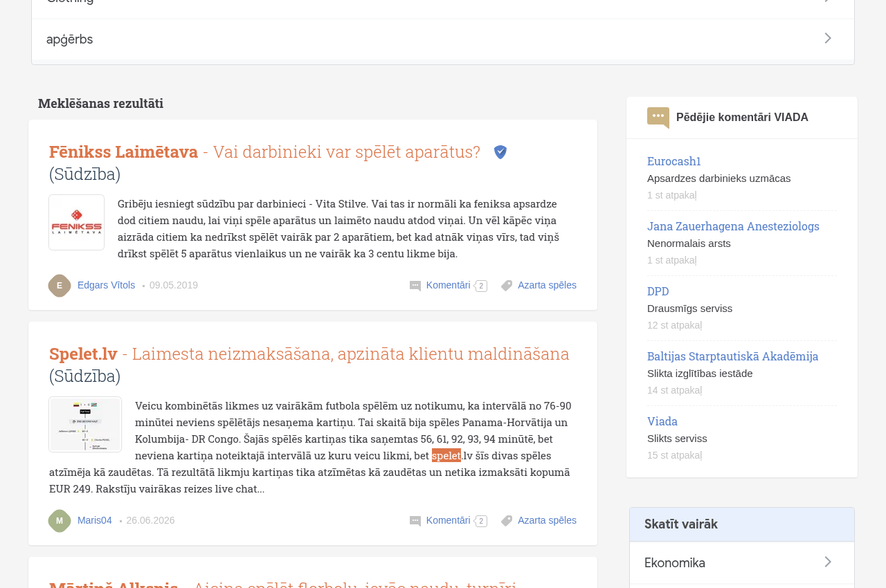Open the Fēnikss Laimētava complaint title
The image size is (886, 588).
[x=264, y=151]
